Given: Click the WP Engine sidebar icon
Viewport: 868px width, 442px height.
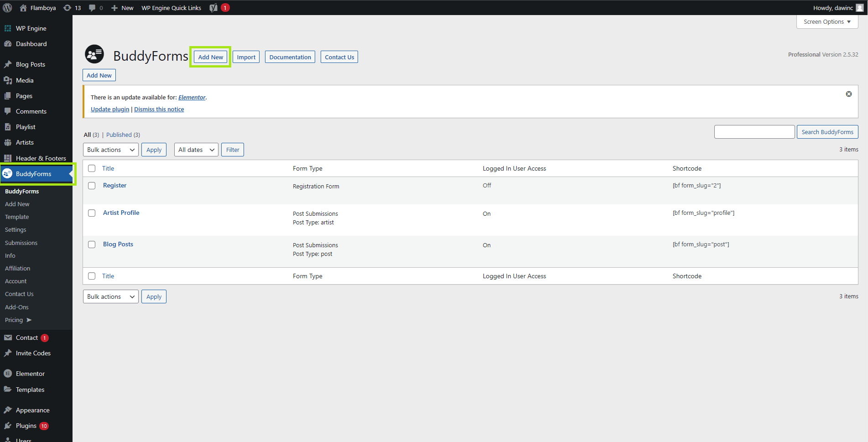Looking at the screenshot, I should click(x=8, y=28).
